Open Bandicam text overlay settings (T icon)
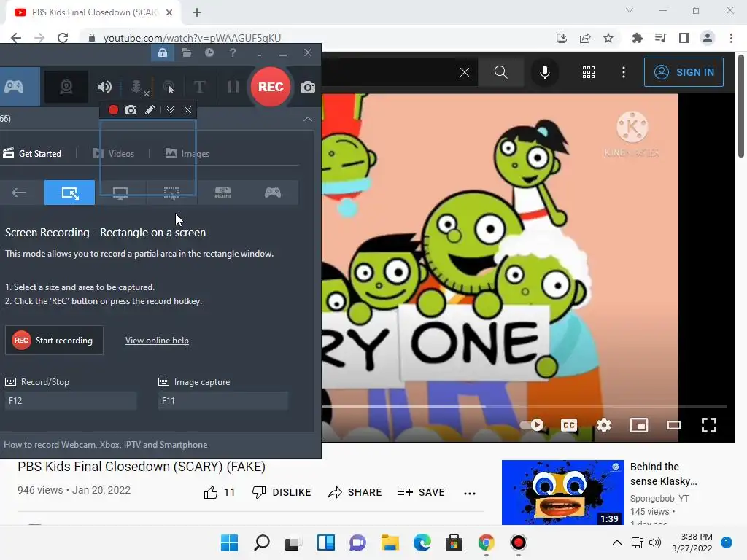This screenshot has width=747, height=560. click(x=199, y=87)
